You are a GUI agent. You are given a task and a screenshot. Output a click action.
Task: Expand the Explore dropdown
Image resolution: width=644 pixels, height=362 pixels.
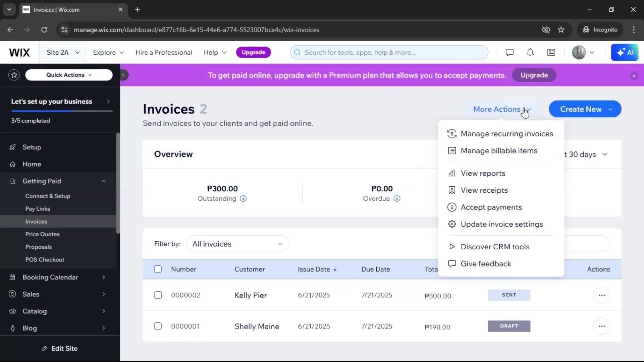pos(108,53)
